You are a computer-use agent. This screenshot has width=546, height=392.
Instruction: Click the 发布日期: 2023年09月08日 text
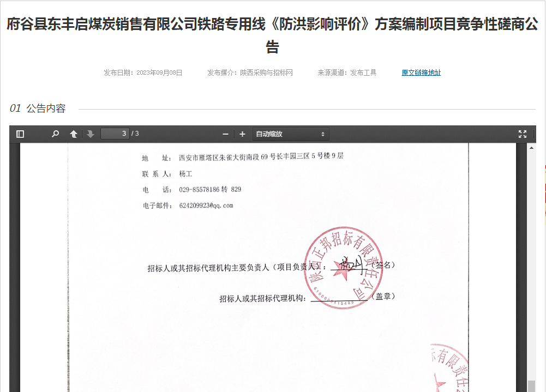143,73
